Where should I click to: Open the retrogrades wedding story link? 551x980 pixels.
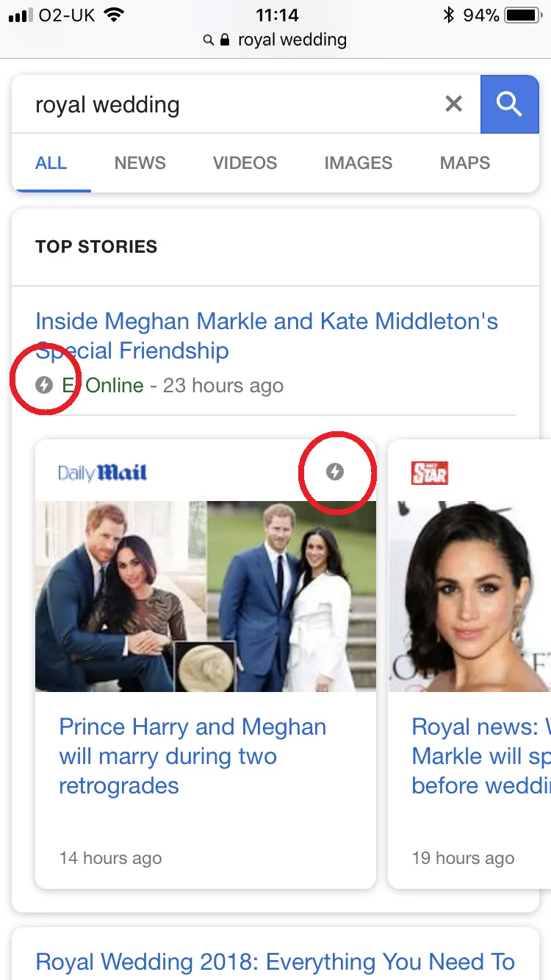click(192, 756)
